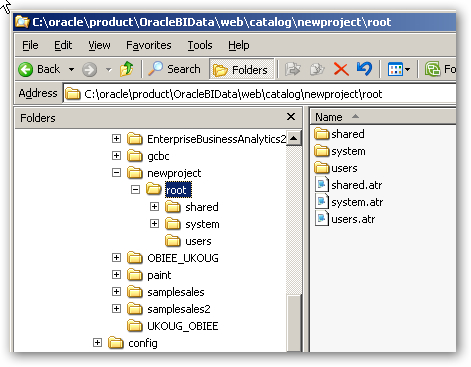Select the shared.atr file
This screenshot has width=471, height=367.
tap(349, 185)
